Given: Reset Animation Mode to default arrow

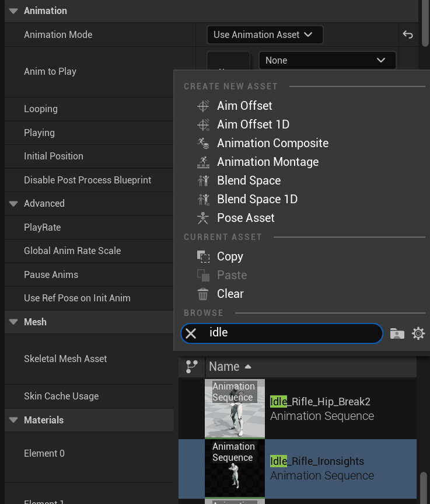Looking at the screenshot, I should click(408, 34).
